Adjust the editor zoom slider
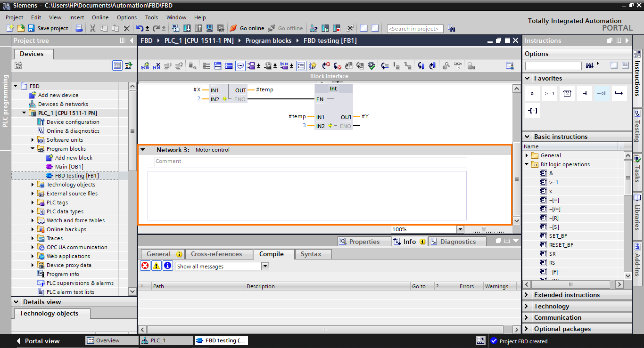Viewport: 644px width, 348px height. 484,229
